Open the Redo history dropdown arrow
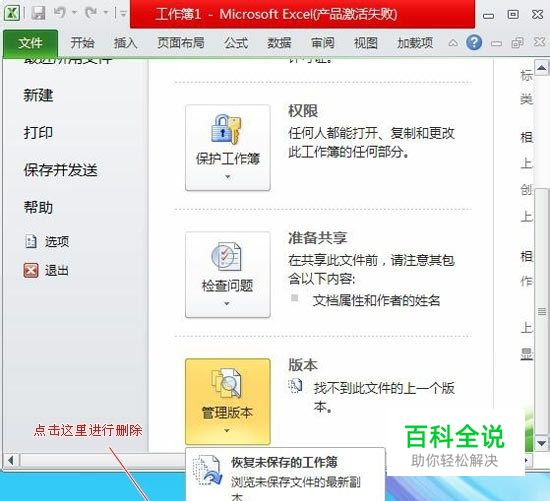The width and height of the screenshot is (550, 501). [x=106, y=13]
